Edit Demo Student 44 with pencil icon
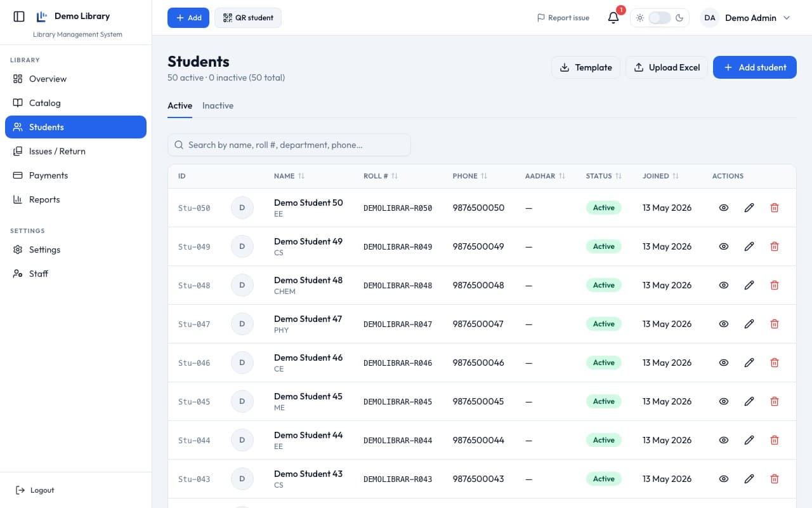This screenshot has width=812, height=508. 749,440
